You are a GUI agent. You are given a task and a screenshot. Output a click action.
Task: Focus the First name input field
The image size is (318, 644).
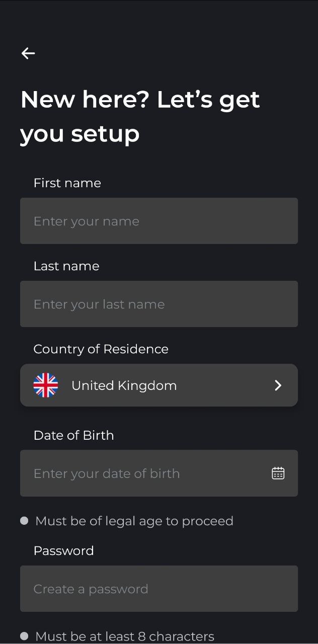[159, 221]
